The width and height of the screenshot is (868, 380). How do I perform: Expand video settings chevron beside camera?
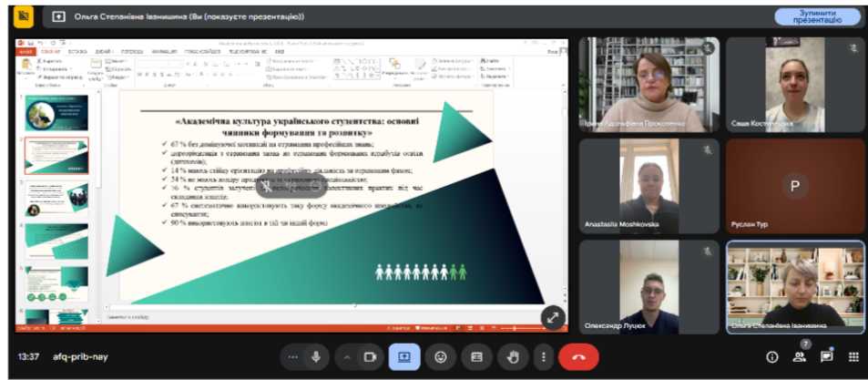click(x=348, y=356)
